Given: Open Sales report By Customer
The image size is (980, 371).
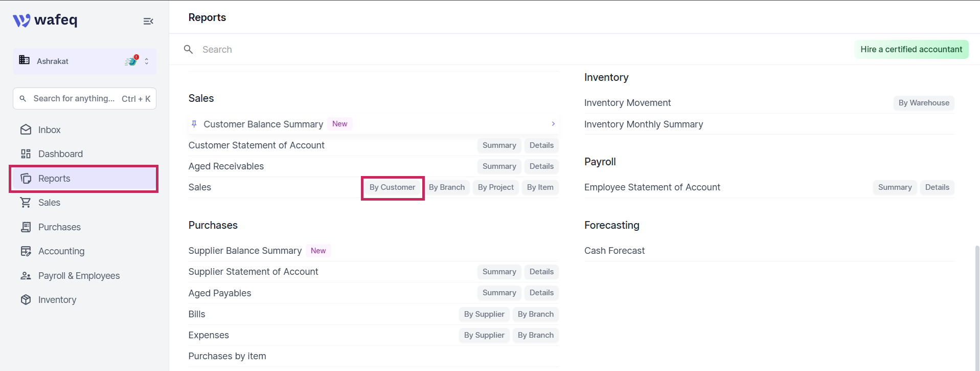Looking at the screenshot, I should [x=392, y=187].
